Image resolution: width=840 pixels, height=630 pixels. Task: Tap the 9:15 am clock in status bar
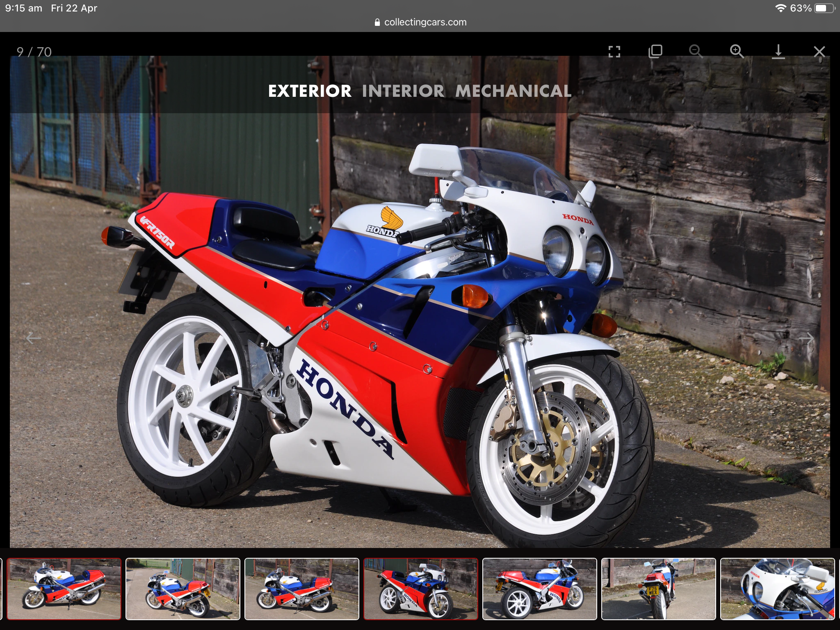click(x=24, y=8)
